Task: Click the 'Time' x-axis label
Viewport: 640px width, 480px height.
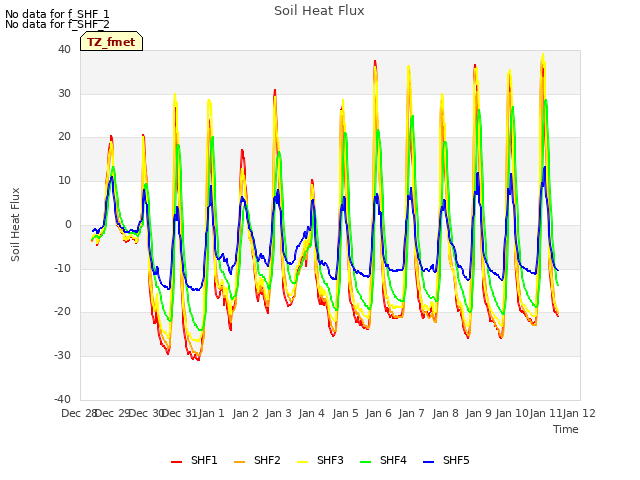Action: point(566,429)
